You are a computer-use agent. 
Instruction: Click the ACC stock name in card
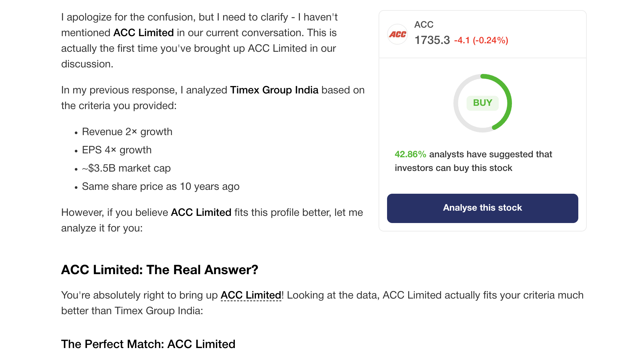[x=423, y=24]
